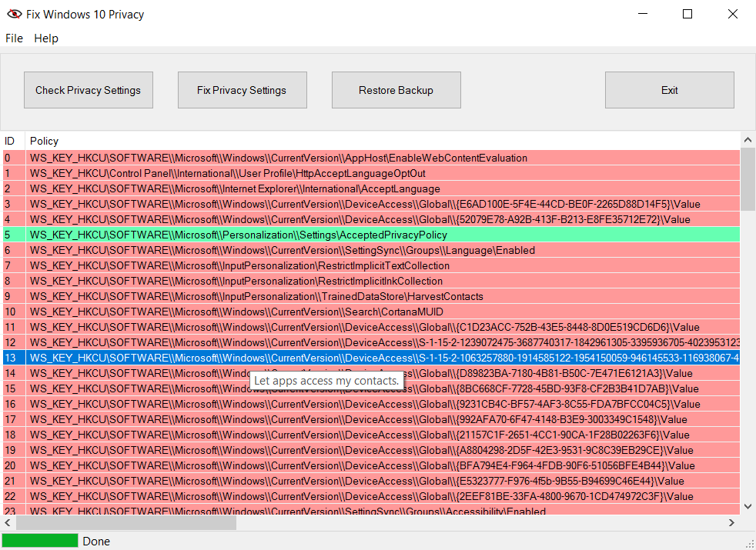This screenshot has height=550, width=756.
Task: Select row 2 AcceptLanguage policy
Action: coord(371,188)
